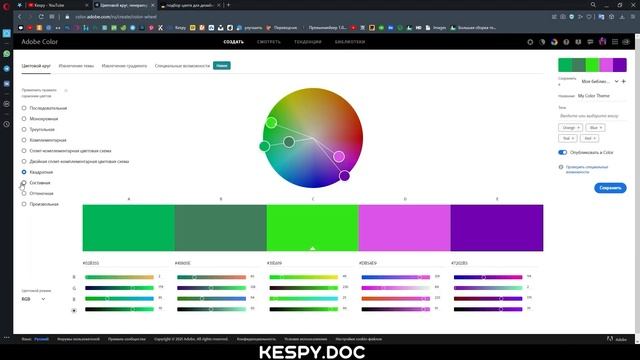Click the My Color Theme name field

click(x=601, y=96)
